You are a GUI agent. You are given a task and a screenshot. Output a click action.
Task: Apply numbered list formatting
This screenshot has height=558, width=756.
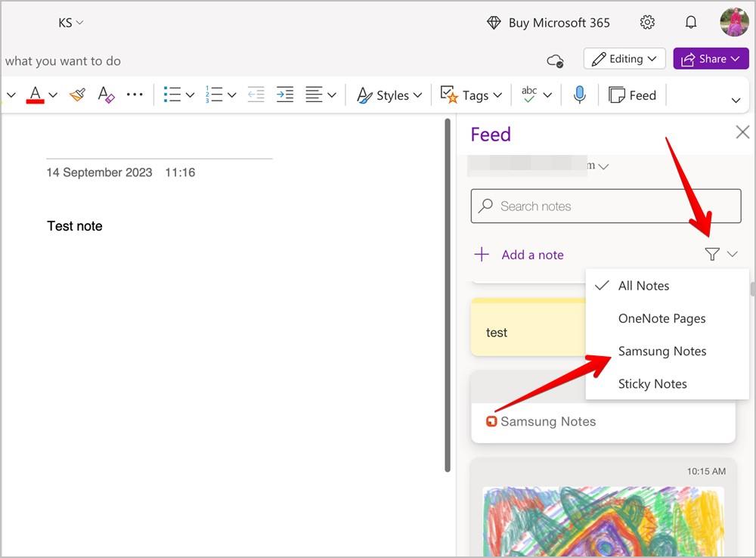tap(214, 95)
